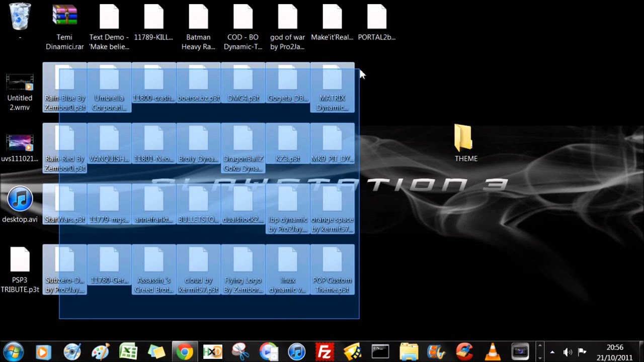This screenshot has width=644, height=362.
Task: Select the Broly Dyna... file
Action: (198, 144)
